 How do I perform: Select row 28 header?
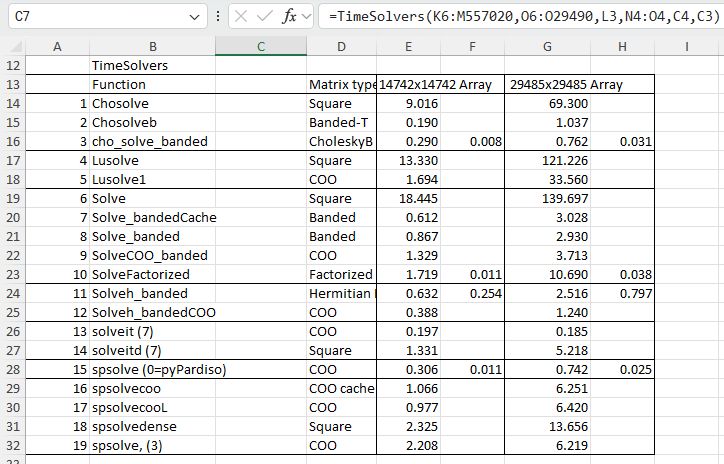(x=11, y=369)
